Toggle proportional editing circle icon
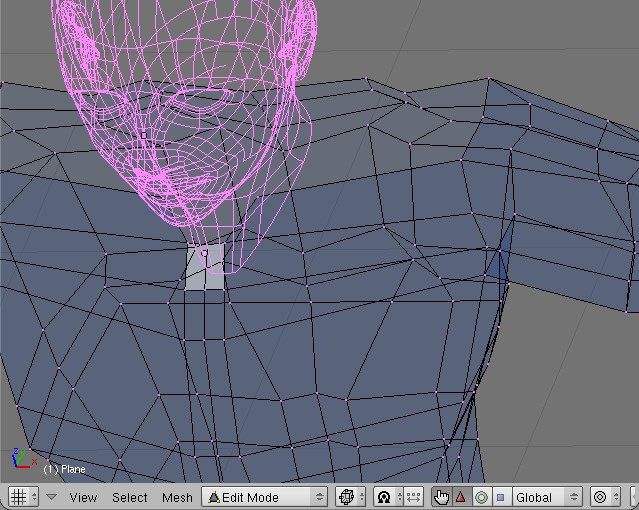Image resolution: width=639 pixels, height=510 pixels. click(x=605, y=497)
